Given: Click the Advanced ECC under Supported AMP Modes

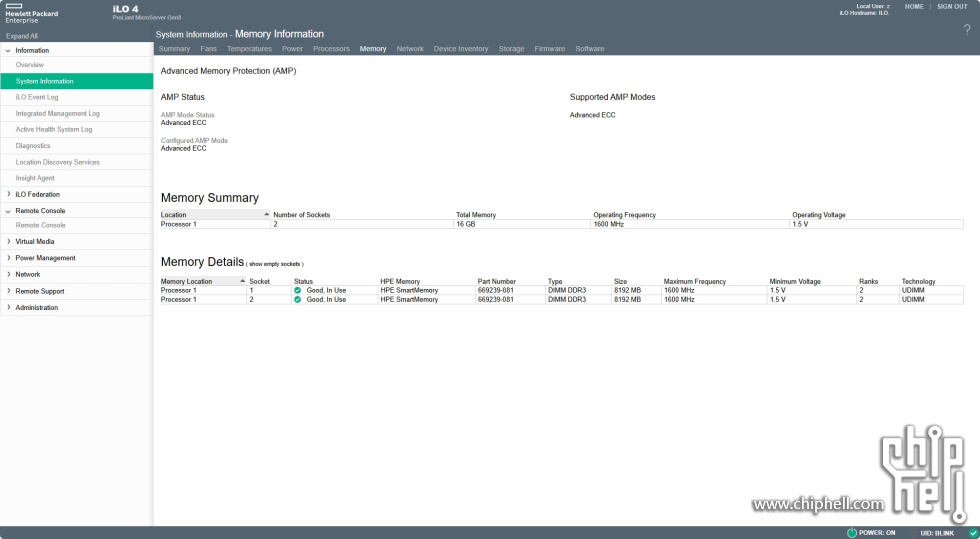Looking at the screenshot, I should click(592, 115).
